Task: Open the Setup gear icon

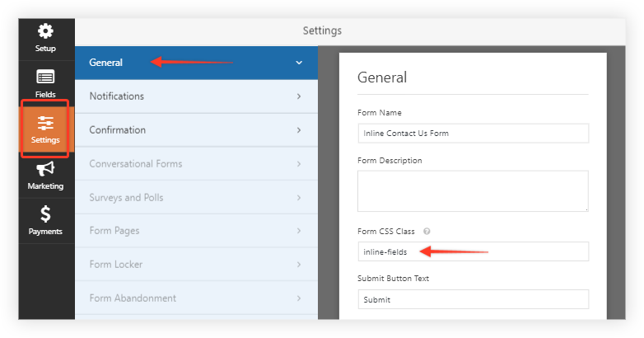Action: [x=45, y=31]
